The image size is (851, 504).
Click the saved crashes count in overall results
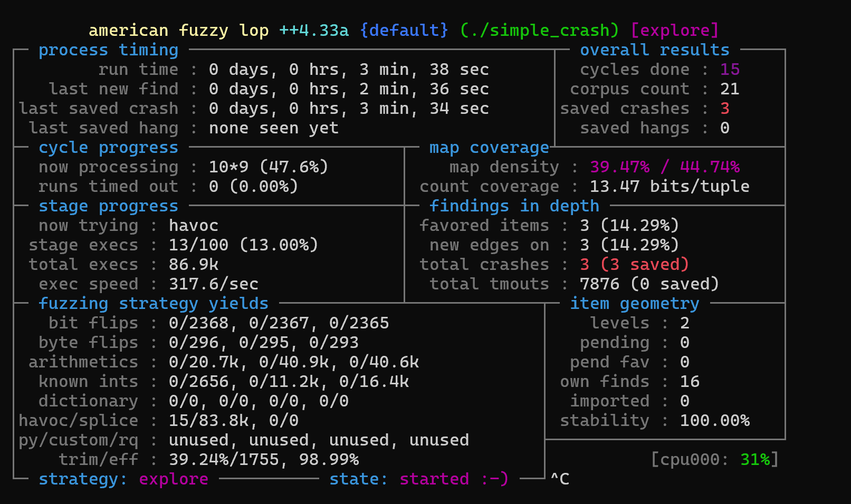click(725, 109)
